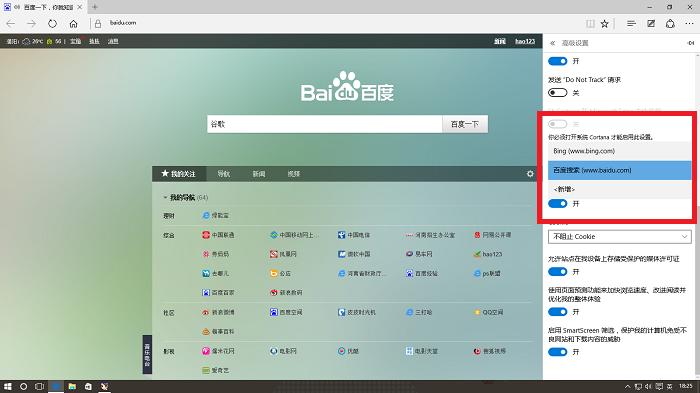The width and height of the screenshot is (700, 393).
Task: Open the hao123 link in top bar
Action: click(x=525, y=42)
